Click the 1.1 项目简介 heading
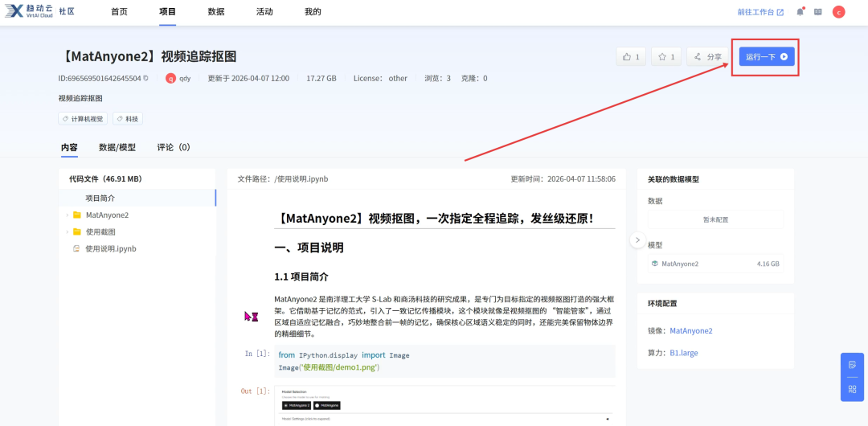Image resolution: width=868 pixels, height=426 pixels. click(301, 276)
